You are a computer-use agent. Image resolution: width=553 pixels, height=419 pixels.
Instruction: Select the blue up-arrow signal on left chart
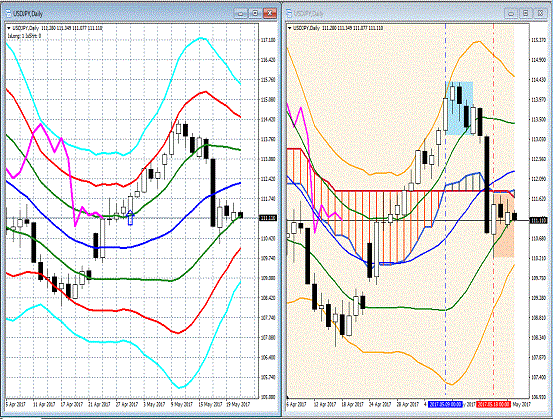[x=130, y=217]
